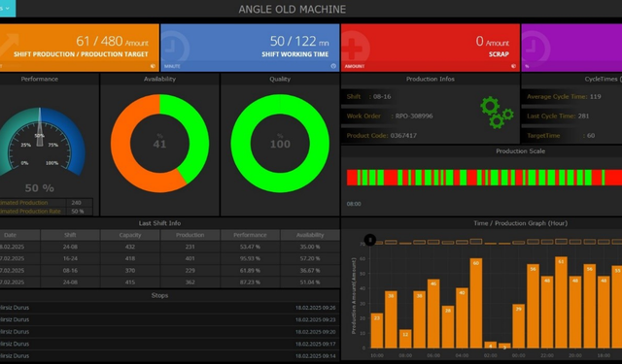Select the Shift Working Time card
The width and height of the screenshot is (622, 364).
coord(250,48)
